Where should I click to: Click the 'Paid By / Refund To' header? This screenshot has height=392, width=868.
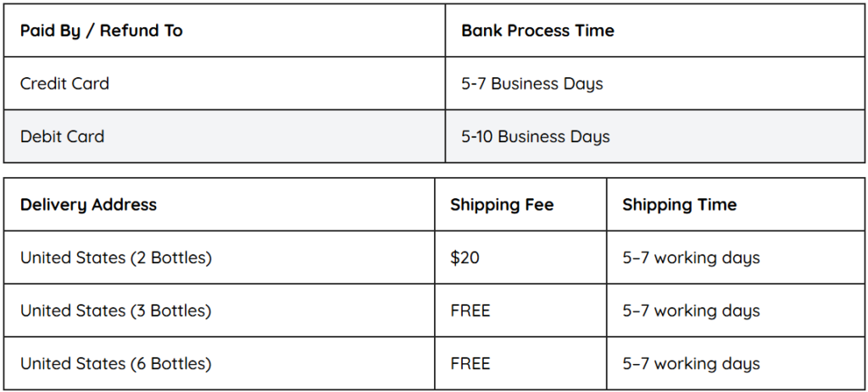224,30
